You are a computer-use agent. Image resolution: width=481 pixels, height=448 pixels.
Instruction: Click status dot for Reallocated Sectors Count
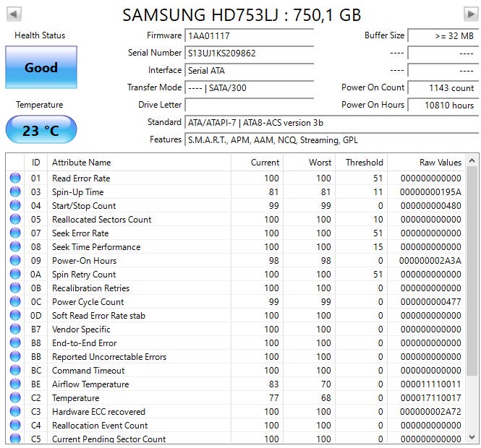click(x=15, y=219)
